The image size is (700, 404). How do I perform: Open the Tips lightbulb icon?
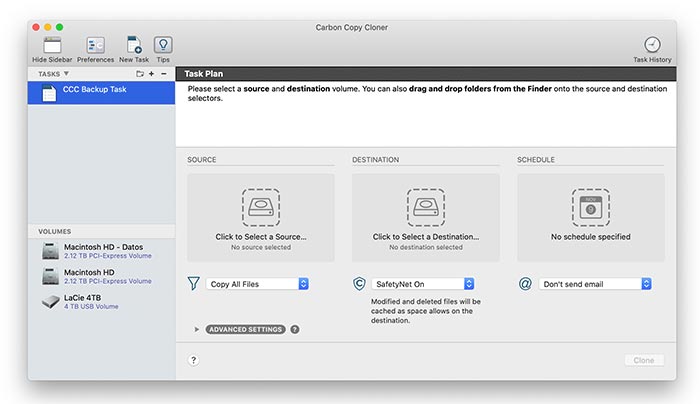tap(163, 45)
